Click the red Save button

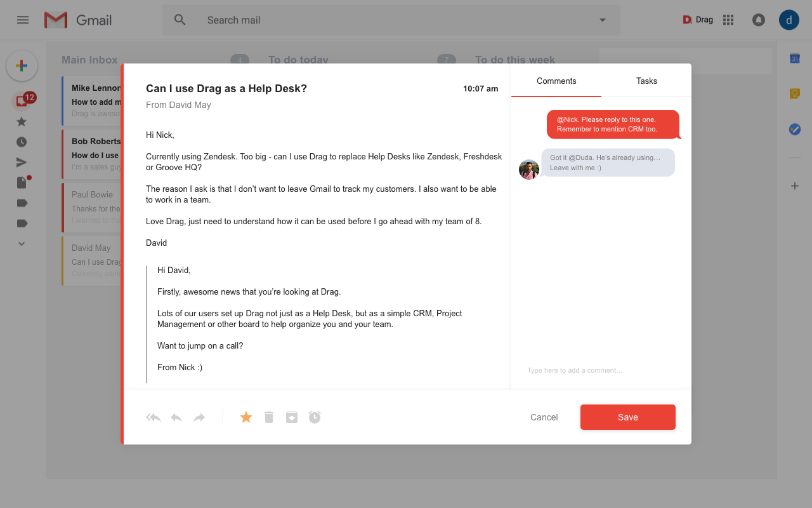point(628,417)
